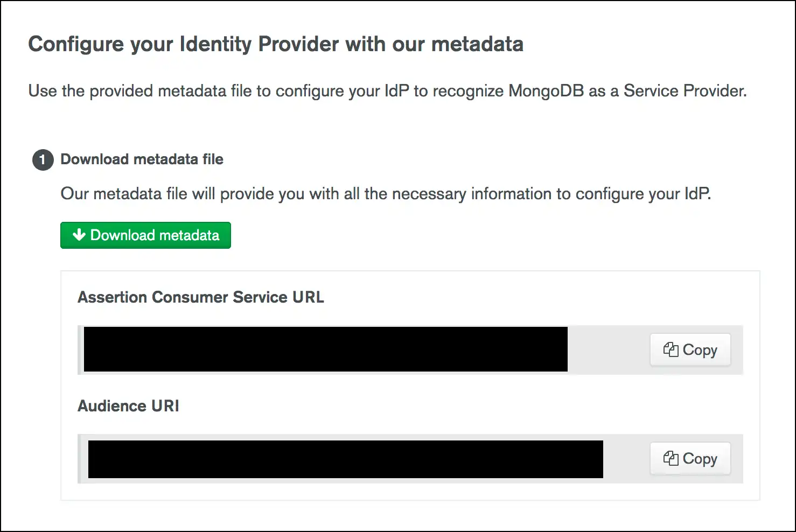Click the Download metadata file step heading
The height and width of the screenshot is (532, 796).
[142, 159]
